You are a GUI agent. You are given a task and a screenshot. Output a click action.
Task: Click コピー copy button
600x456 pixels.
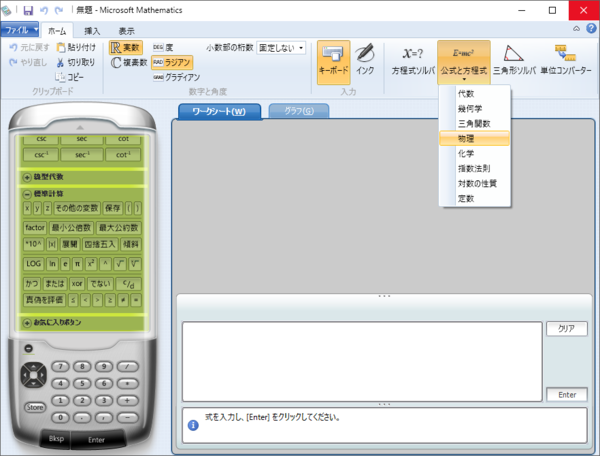coord(69,77)
